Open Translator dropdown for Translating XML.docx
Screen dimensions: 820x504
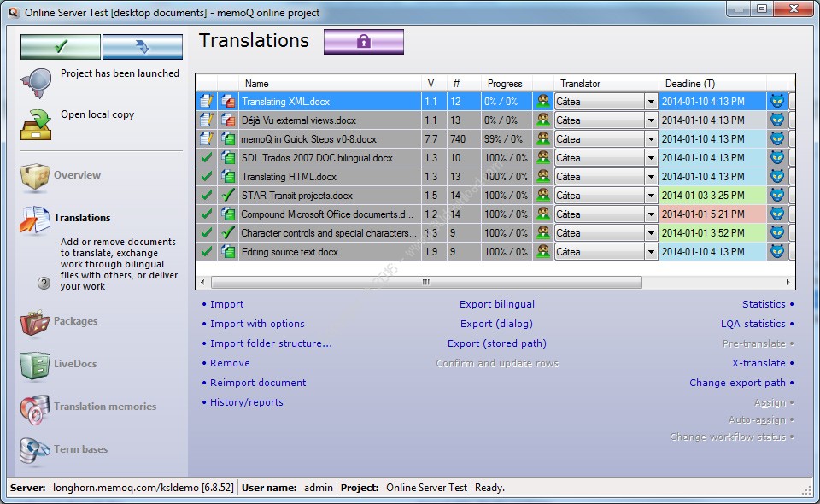[651, 102]
